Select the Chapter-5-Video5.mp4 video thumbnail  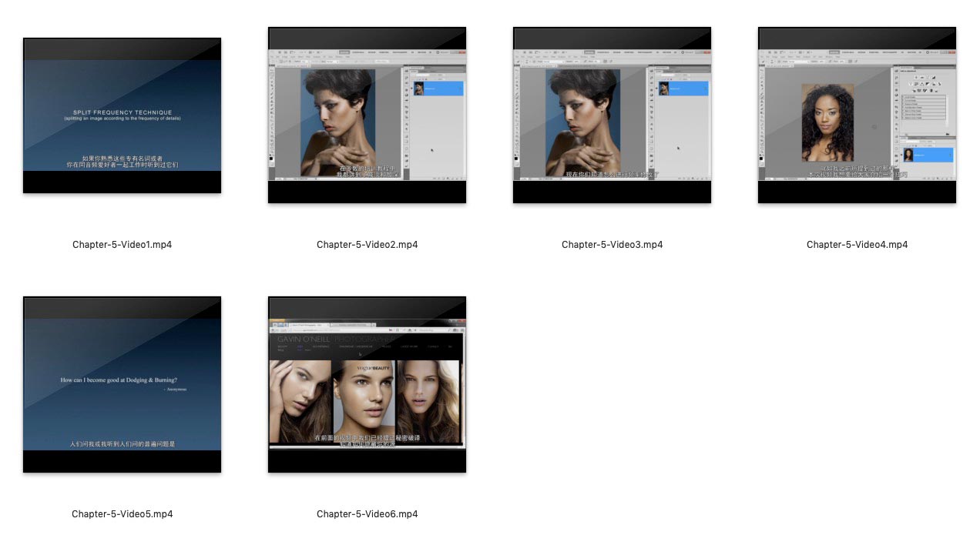pyautogui.click(x=122, y=384)
